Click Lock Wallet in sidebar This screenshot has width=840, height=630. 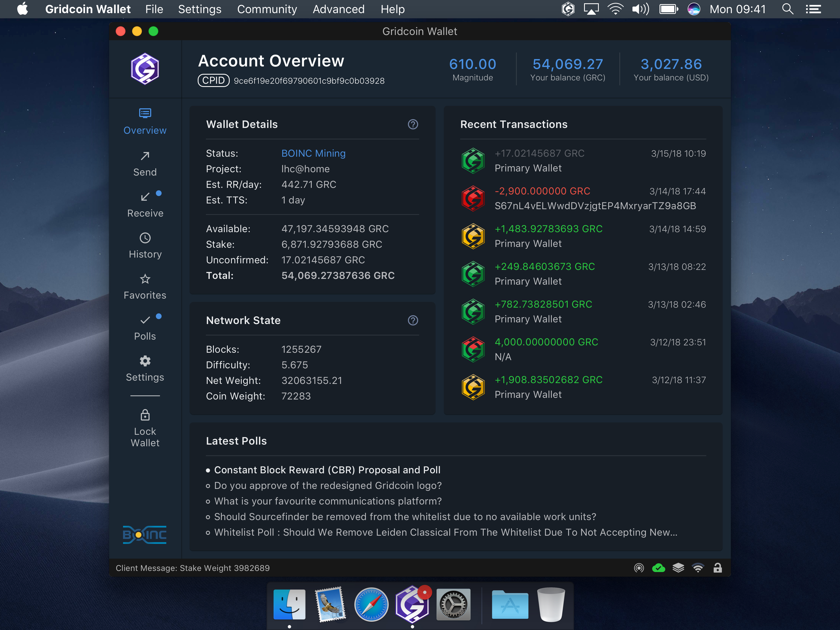(145, 428)
